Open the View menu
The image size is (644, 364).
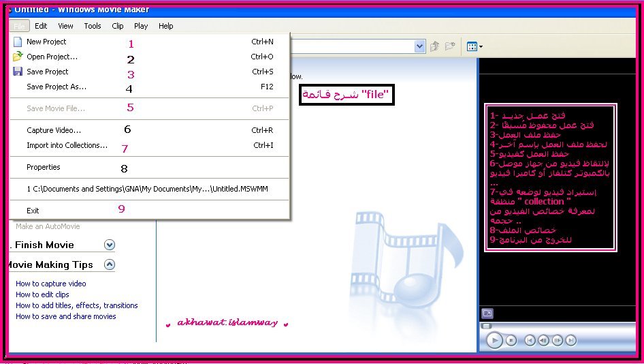(65, 26)
